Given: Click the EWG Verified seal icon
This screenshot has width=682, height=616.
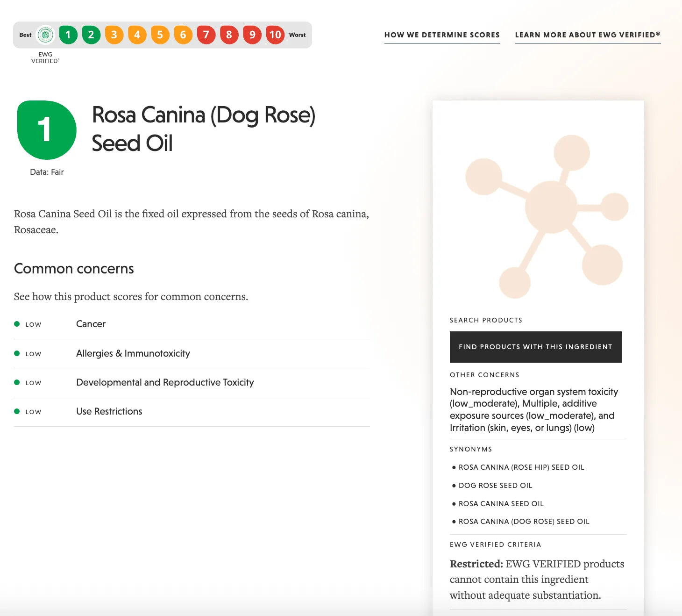Looking at the screenshot, I should (45, 35).
